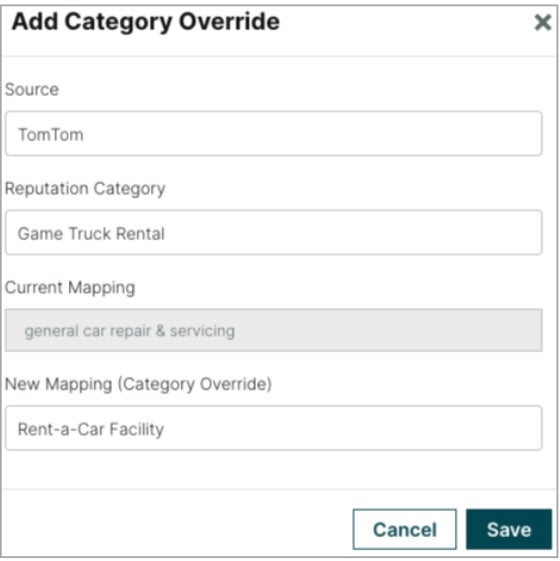Click the Reputation Category label
The height and width of the screenshot is (561, 560).
pos(85,189)
